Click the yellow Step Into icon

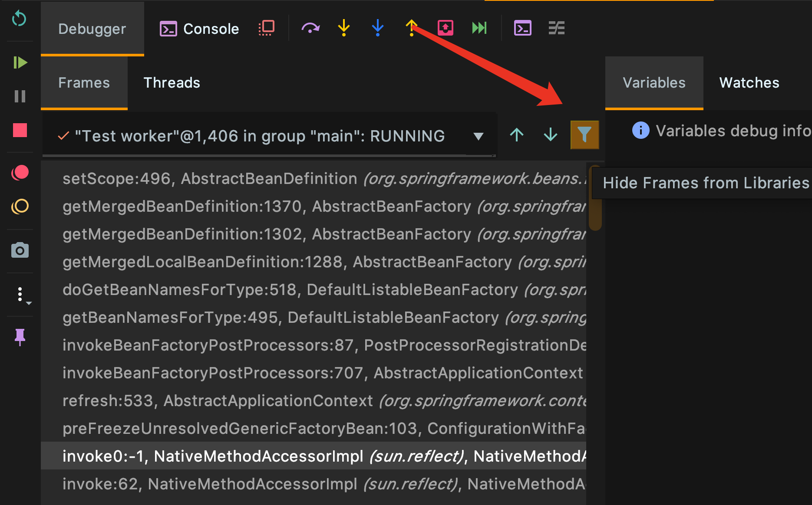point(344,28)
